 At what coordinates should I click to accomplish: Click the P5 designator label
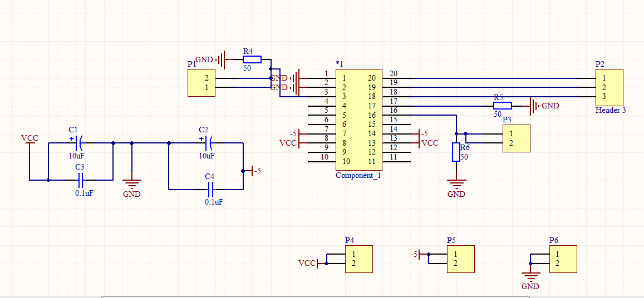(x=451, y=240)
